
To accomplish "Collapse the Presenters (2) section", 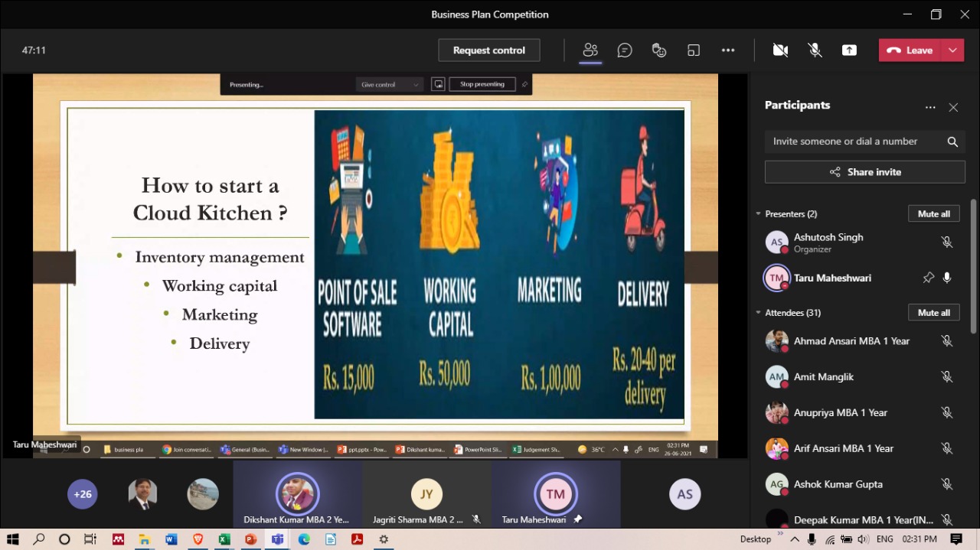I will (x=758, y=214).
